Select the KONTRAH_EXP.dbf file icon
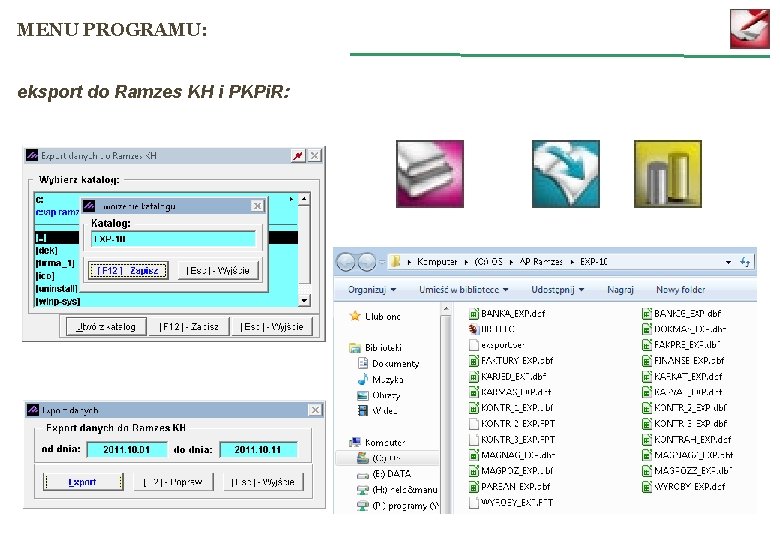 click(x=647, y=440)
